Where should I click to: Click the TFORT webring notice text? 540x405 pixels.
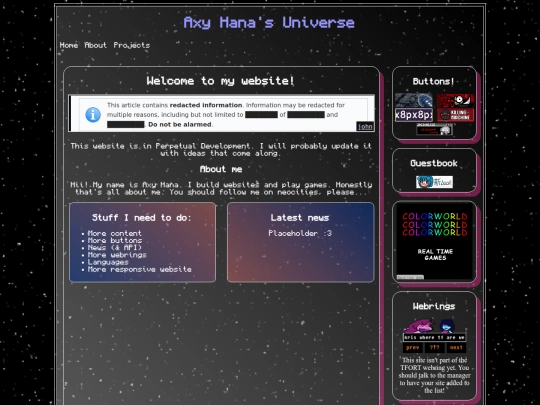click(x=435, y=375)
